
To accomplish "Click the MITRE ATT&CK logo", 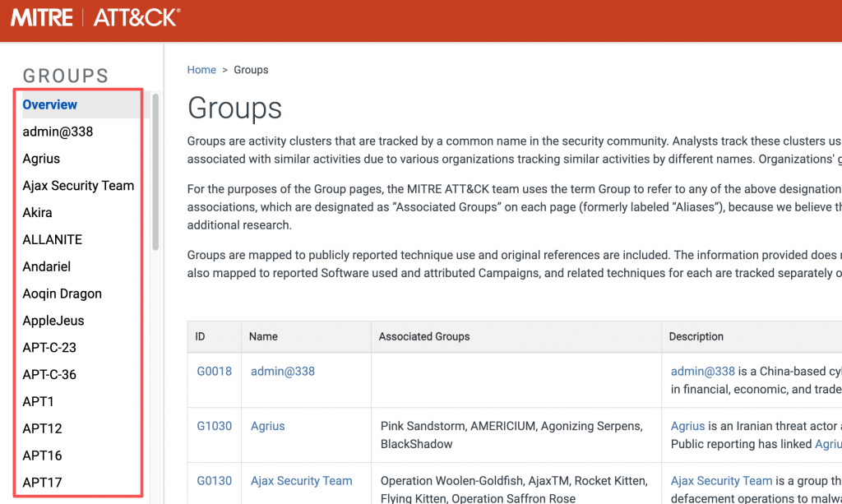I will coord(95,18).
